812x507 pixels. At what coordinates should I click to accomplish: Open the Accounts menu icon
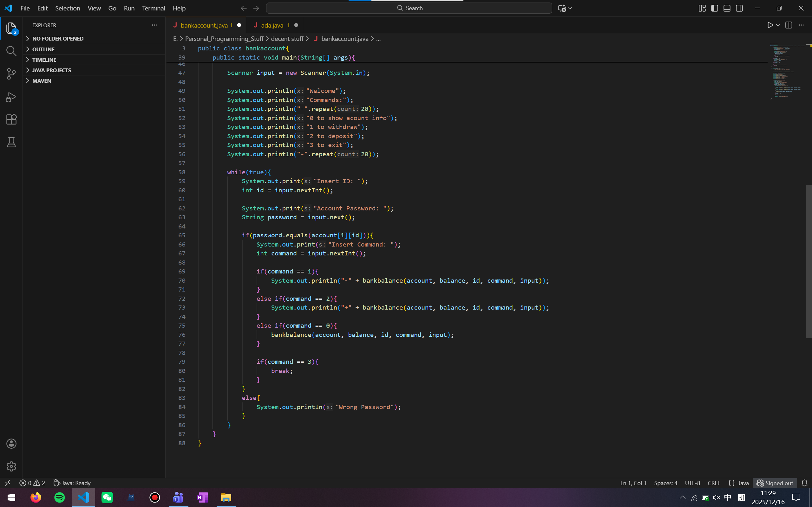pos(11,444)
